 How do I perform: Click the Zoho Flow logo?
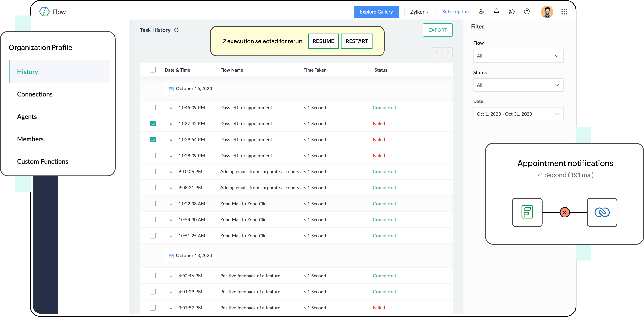(45, 12)
